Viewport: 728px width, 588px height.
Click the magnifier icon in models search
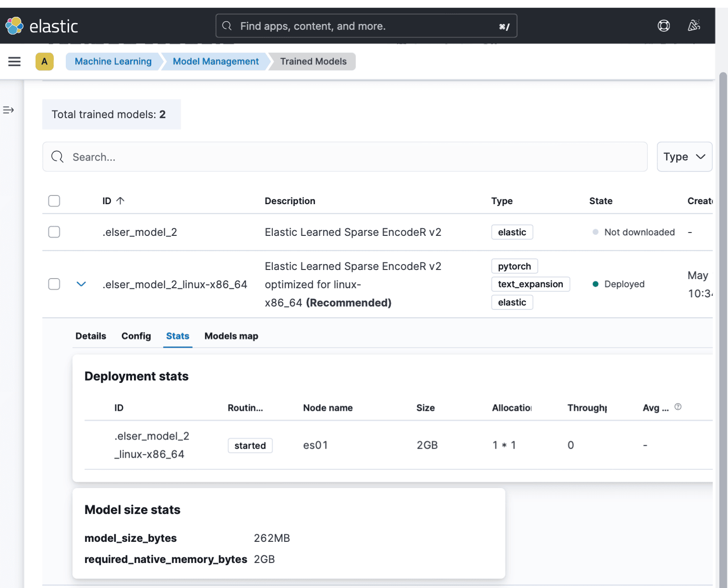58,157
